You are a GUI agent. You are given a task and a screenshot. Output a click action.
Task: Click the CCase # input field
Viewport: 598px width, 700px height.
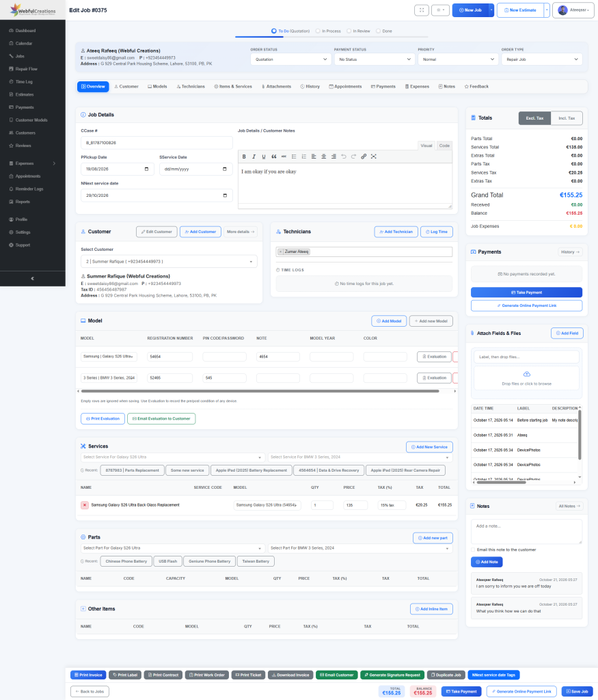(x=157, y=143)
